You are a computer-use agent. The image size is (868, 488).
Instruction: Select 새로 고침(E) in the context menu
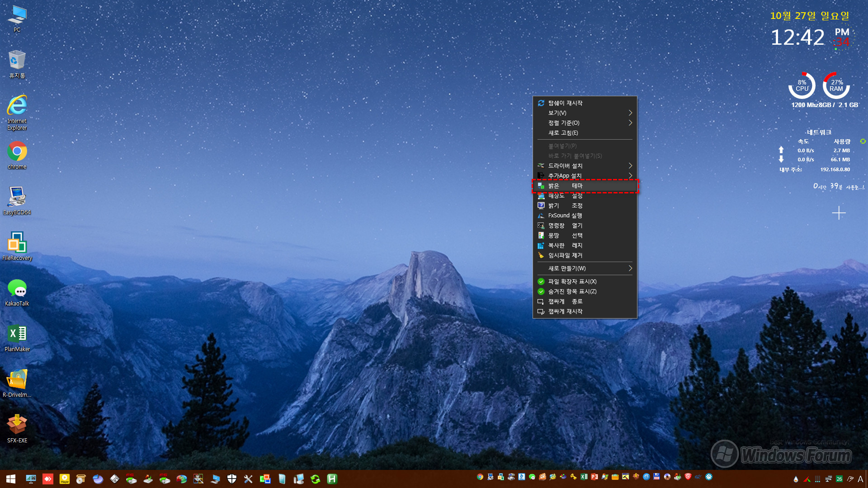[585, 133]
